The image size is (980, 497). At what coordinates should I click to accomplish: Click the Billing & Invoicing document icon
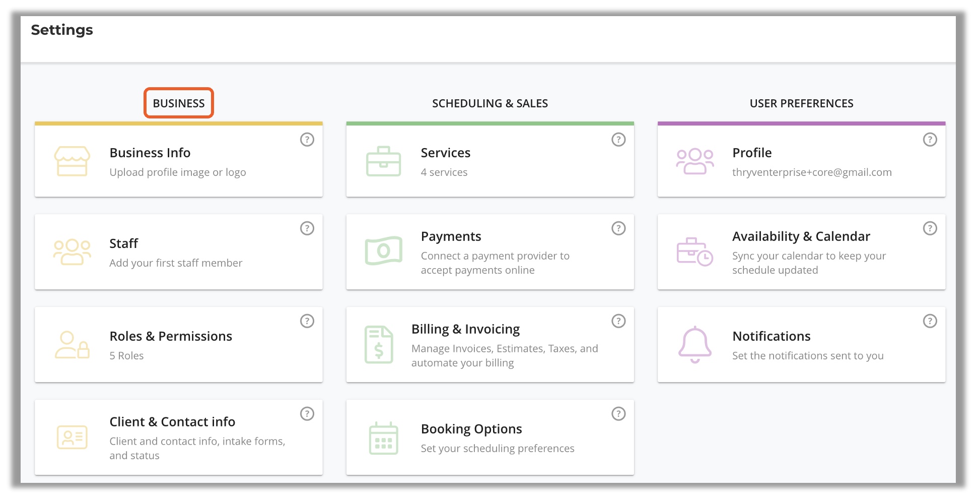(379, 345)
